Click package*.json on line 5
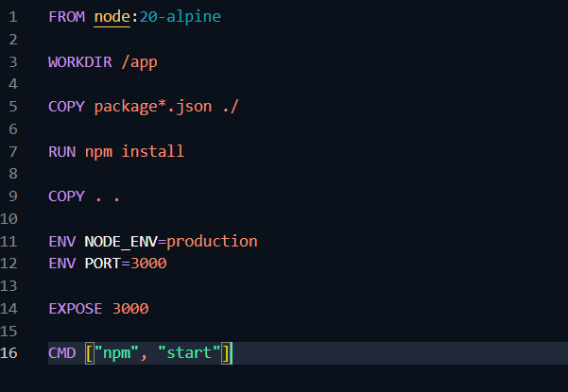 click(x=153, y=107)
